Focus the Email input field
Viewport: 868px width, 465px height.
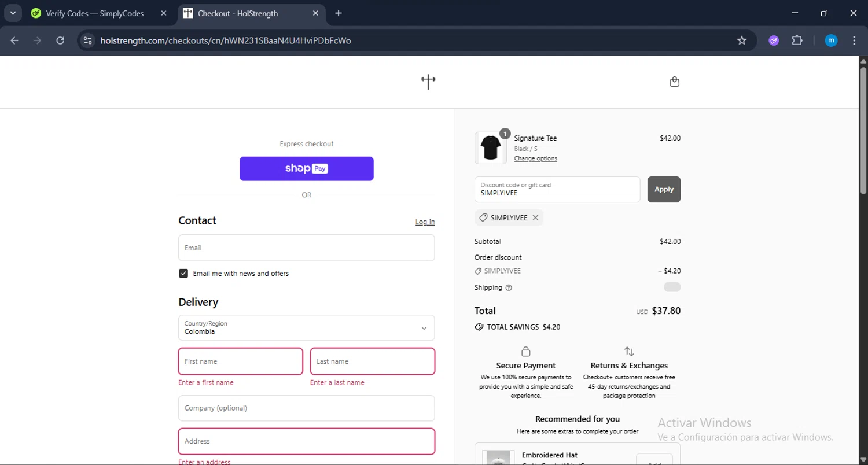[307, 248]
